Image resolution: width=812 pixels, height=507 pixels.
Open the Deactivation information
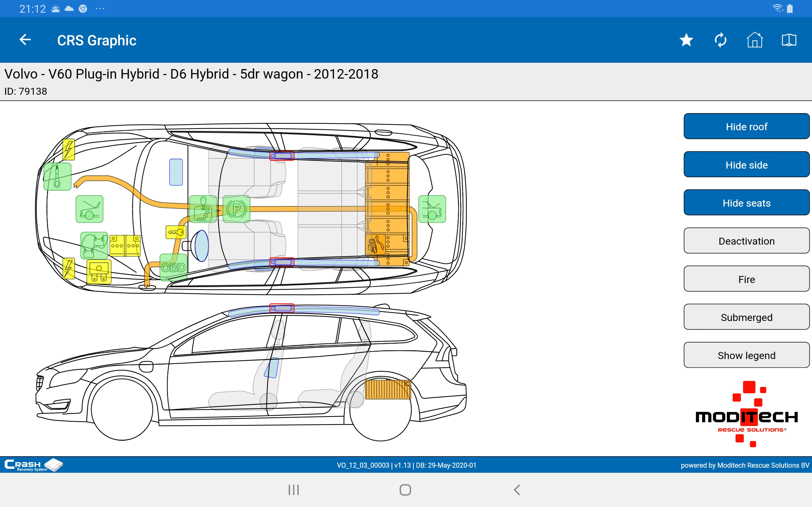tap(746, 241)
